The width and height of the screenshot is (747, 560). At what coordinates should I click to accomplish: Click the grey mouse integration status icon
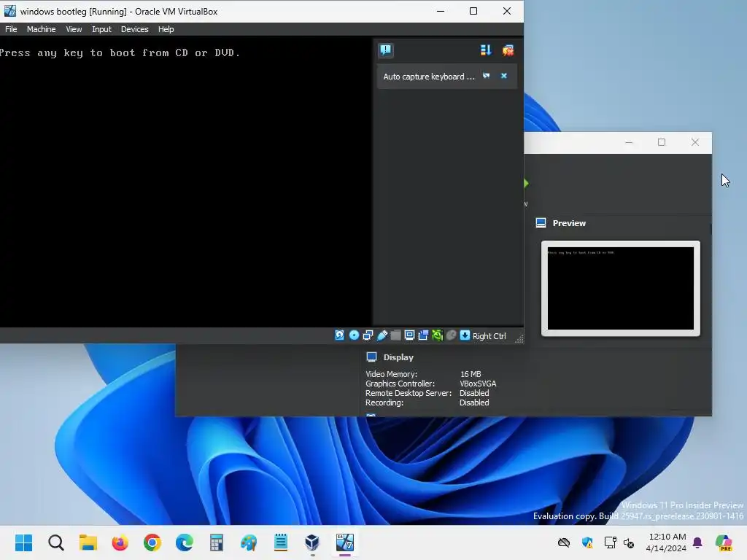tap(451, 335)
